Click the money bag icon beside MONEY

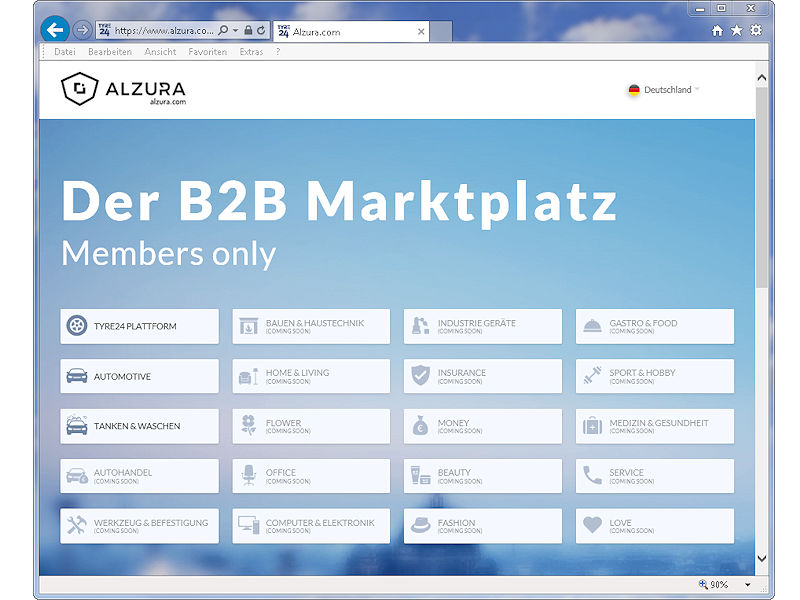pos(420,426)
